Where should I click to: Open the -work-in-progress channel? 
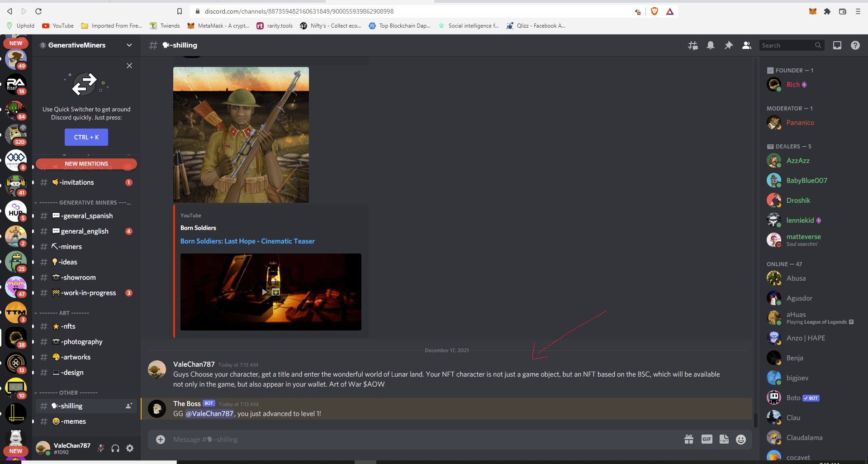[x=86, y=293]
